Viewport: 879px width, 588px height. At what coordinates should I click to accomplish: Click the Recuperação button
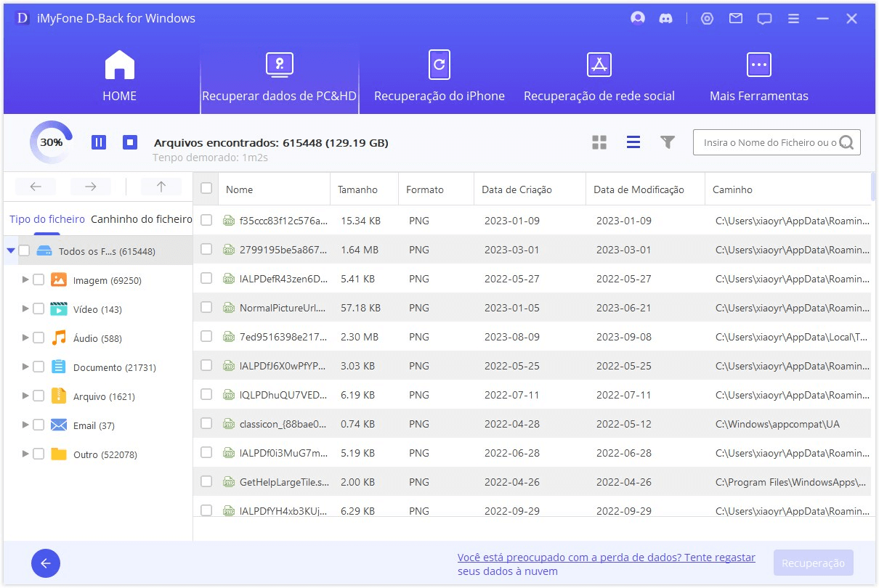814,563
